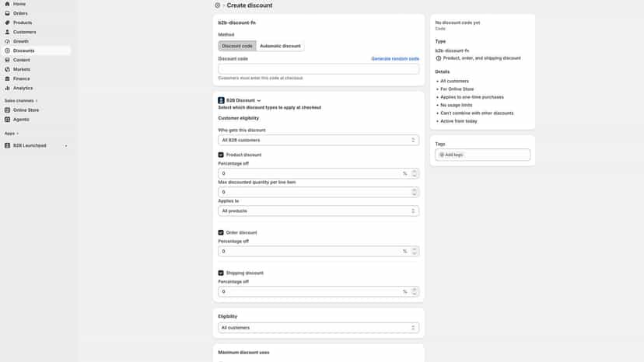Image resolution: width=644 pixels, height=362 pixels.
Task: Open the B2B Launchpad app link
Action: pyautogui.click(x=30, y=145)
